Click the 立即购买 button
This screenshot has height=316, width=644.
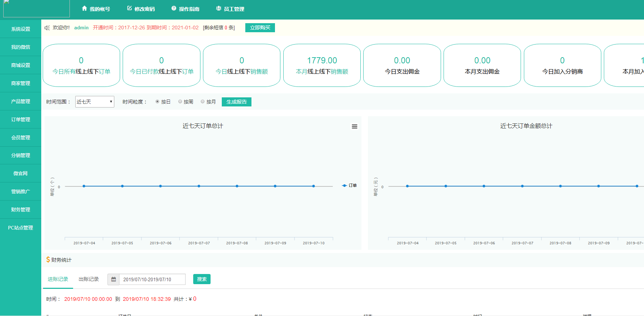pyautogui.click(x=260, y=28)
